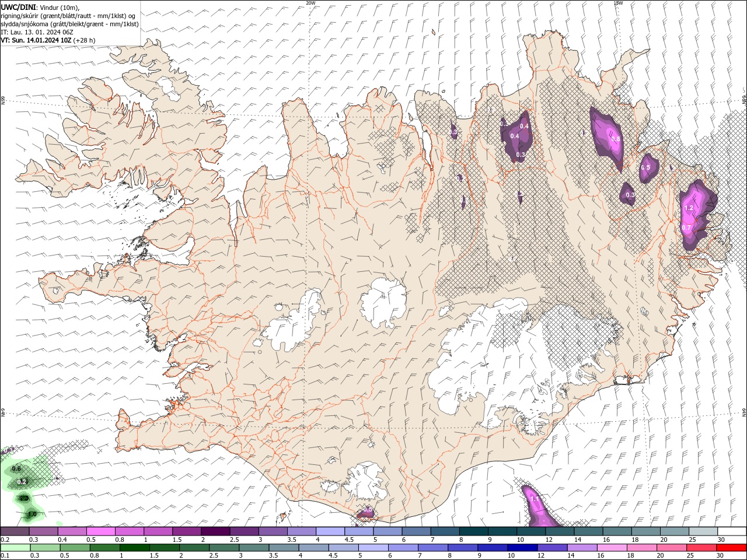Pick the 30 white swatch in the top scale
This screenshot has width=747, height=560.
(732, 531)
